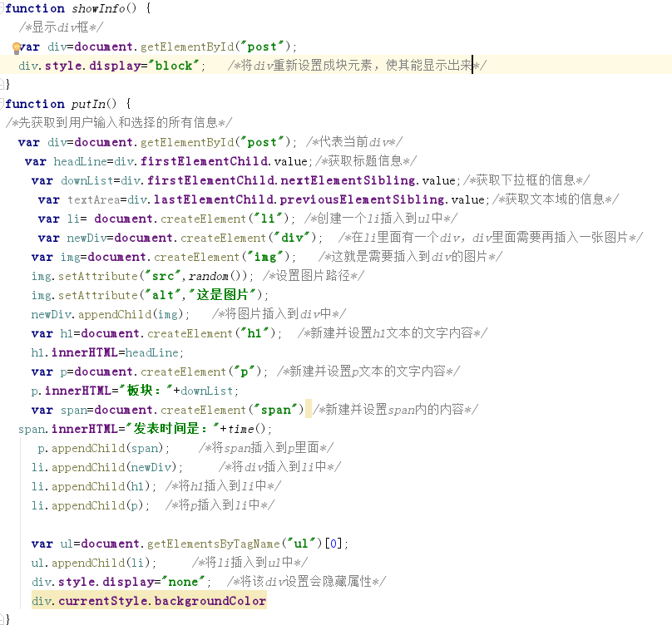The image size is (672, 625).
Task: Click newDiv.appendChild(img) statement
Action: coord(110,314)
